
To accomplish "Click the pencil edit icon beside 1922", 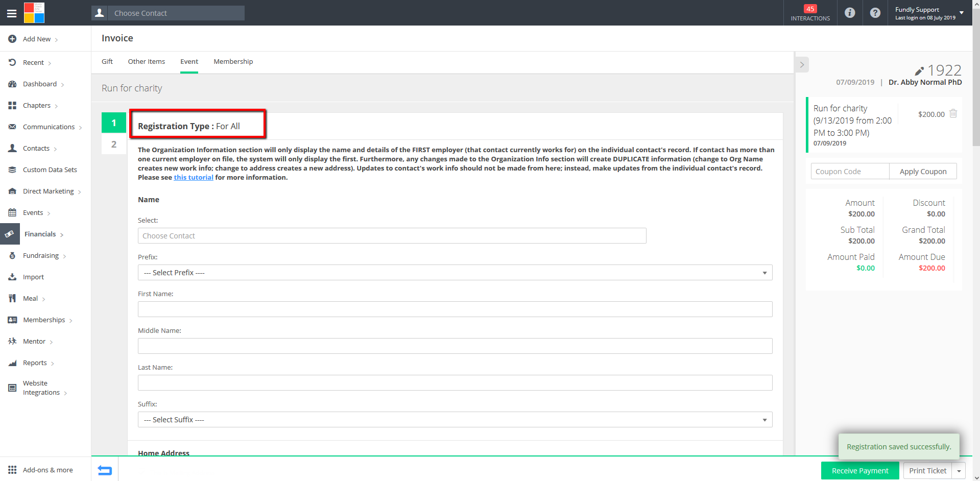I will [x=919, y=71].
